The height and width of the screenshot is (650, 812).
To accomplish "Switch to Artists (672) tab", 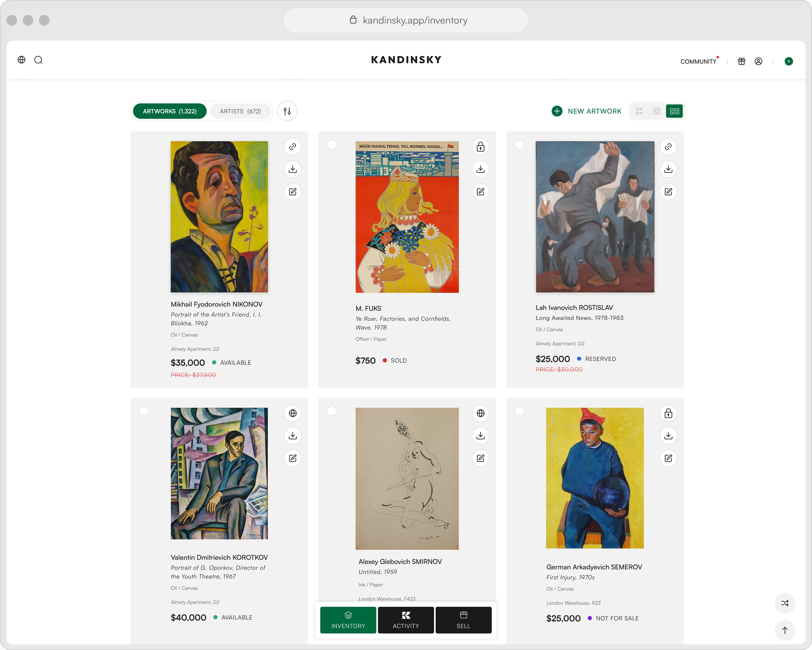I will tap(240, 111).
